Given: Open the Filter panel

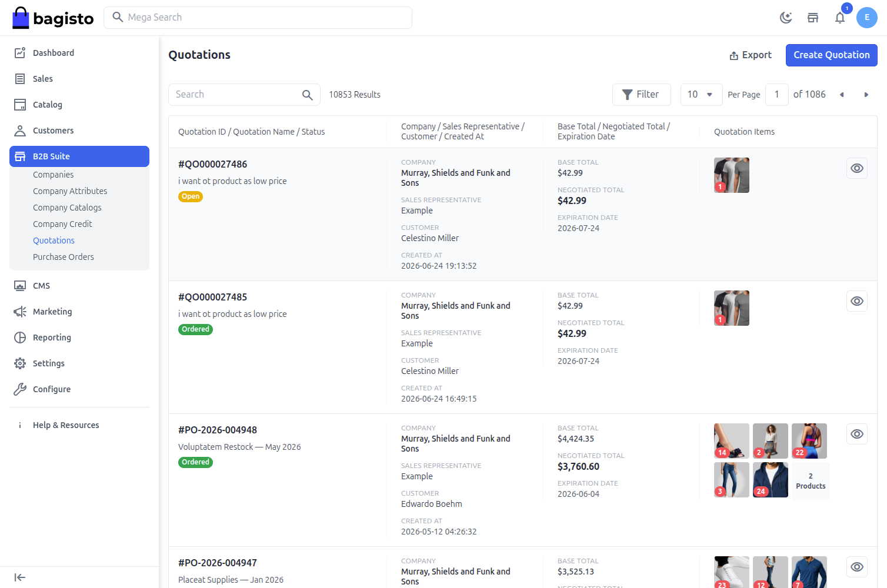Looking at the screenshot, I should tap(641, 95).
